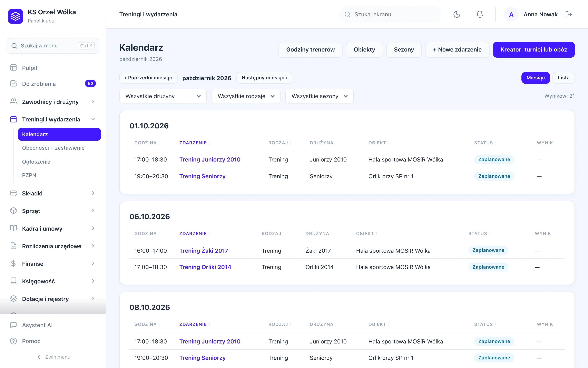Select Kalendarz in the sidebar
This screenshot has height=368, width=588.
59,134
